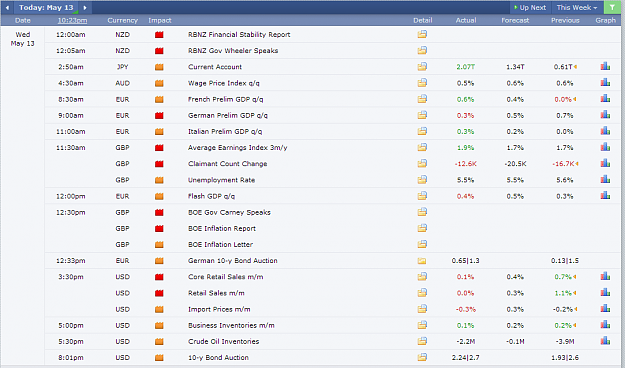Open detail folder for Business Inventories m/m

point(422,325)
